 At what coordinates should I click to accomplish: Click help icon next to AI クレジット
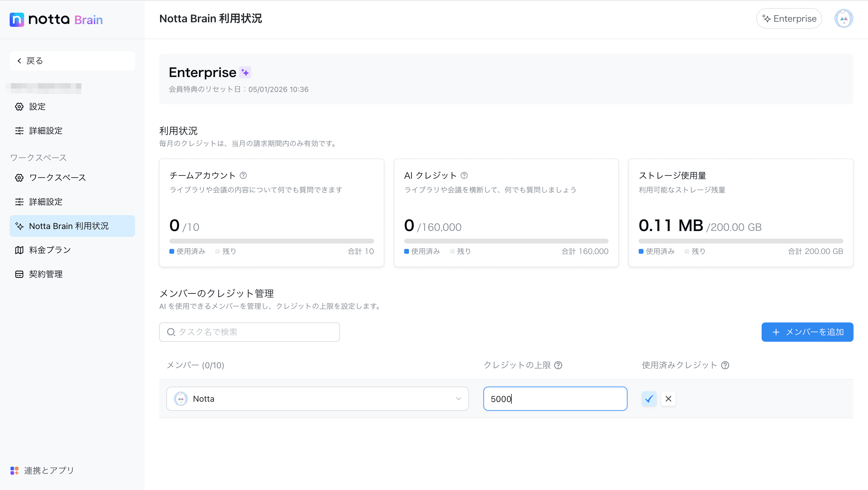tap(464, 175)
